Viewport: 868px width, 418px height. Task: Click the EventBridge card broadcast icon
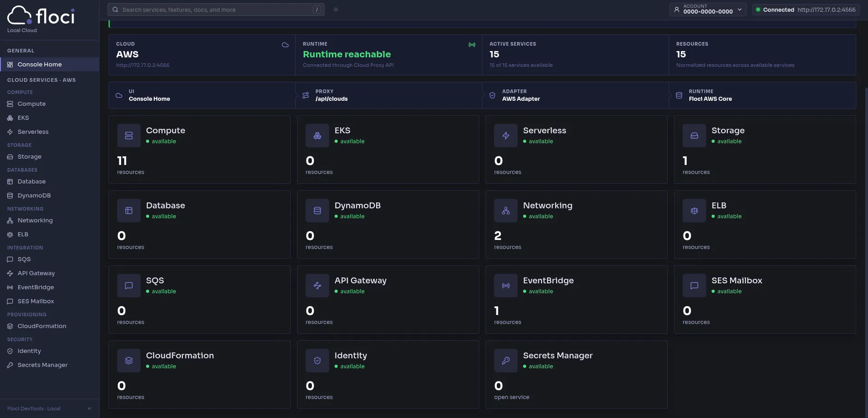pyautogui.click(x=506, y=286)
